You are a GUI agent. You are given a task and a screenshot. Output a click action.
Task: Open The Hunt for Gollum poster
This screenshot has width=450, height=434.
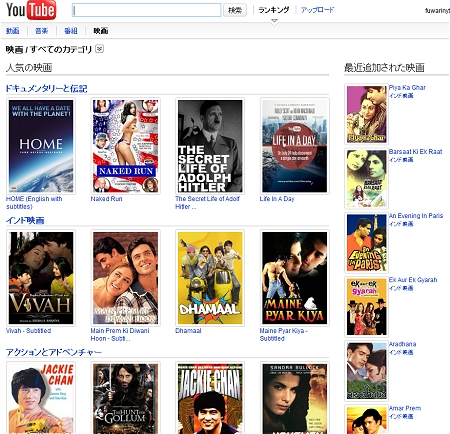coord(126,398)
